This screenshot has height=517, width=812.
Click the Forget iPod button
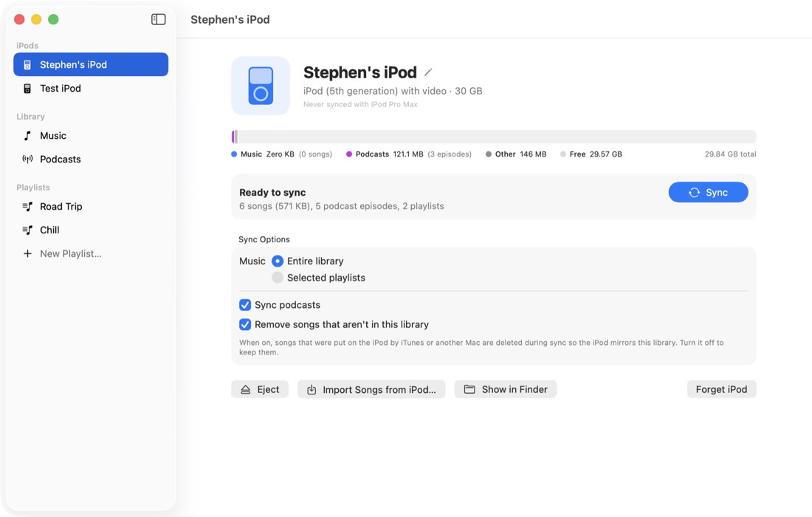(x=721, y=389)
